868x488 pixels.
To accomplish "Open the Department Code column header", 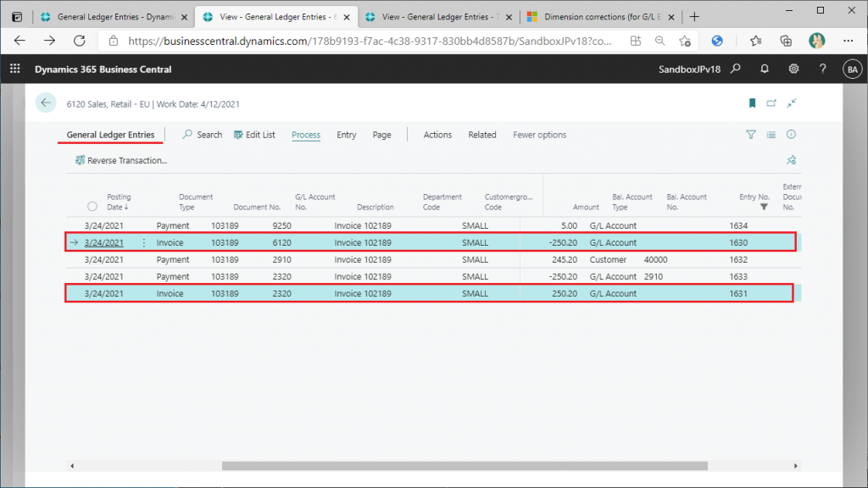I will pos(442,202).
